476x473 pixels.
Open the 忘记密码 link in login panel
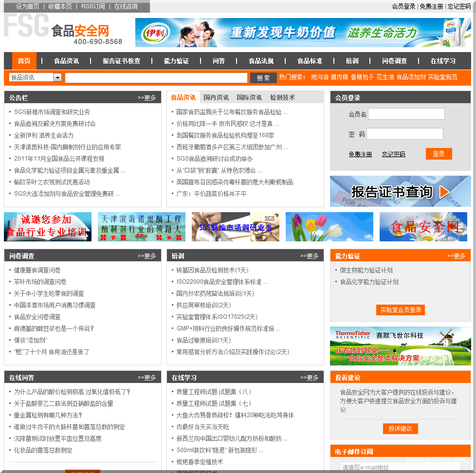(393, 154)
